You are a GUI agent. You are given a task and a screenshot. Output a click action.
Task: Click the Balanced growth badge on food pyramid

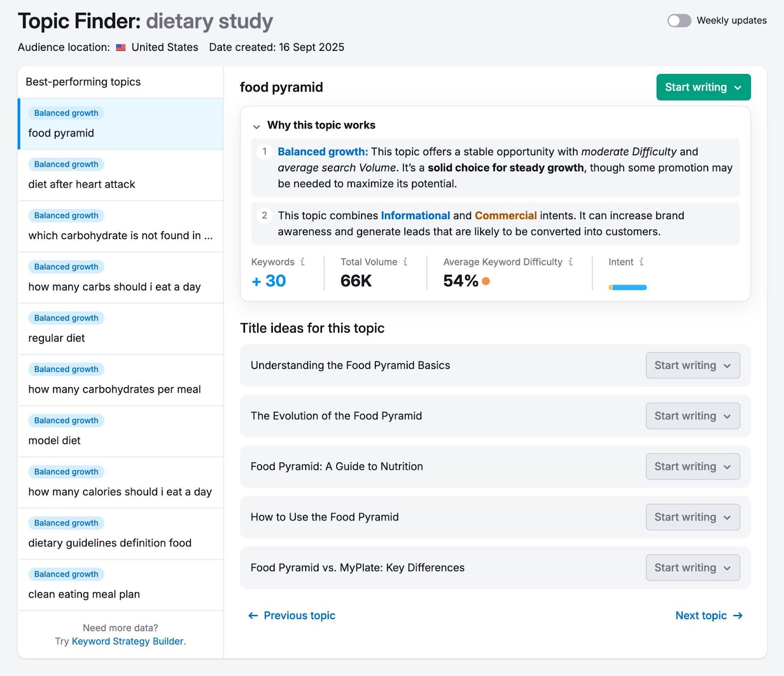(66, 113)
